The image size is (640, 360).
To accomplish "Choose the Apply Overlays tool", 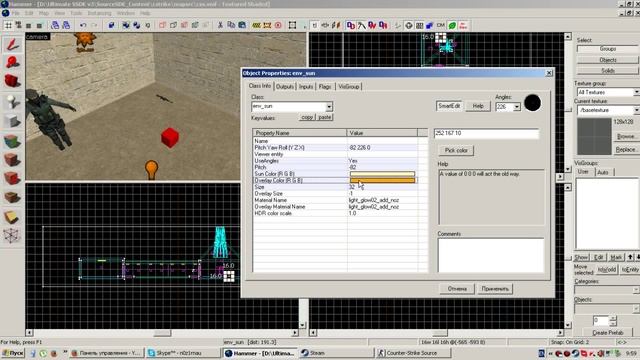I will tap(12, 197).
